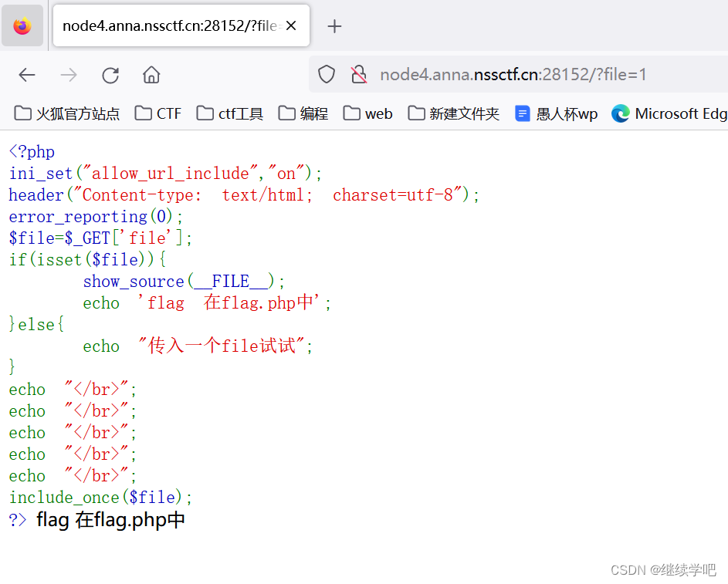
Task: Close the node4.anna.nssctf.cn tab
Action: tap(290, 25)
